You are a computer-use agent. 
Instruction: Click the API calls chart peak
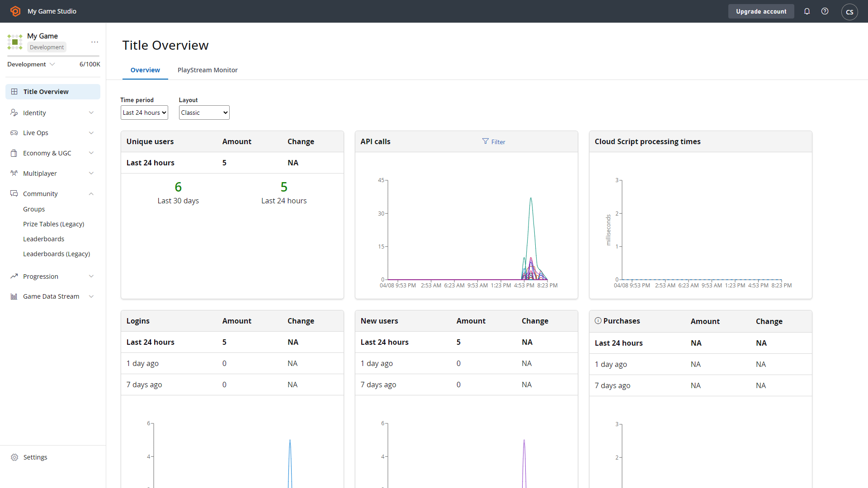[x=531, y=199]
